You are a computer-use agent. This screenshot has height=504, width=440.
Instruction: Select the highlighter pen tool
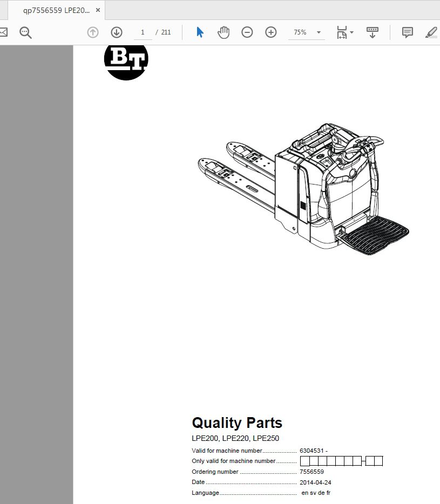pos(431,32)
